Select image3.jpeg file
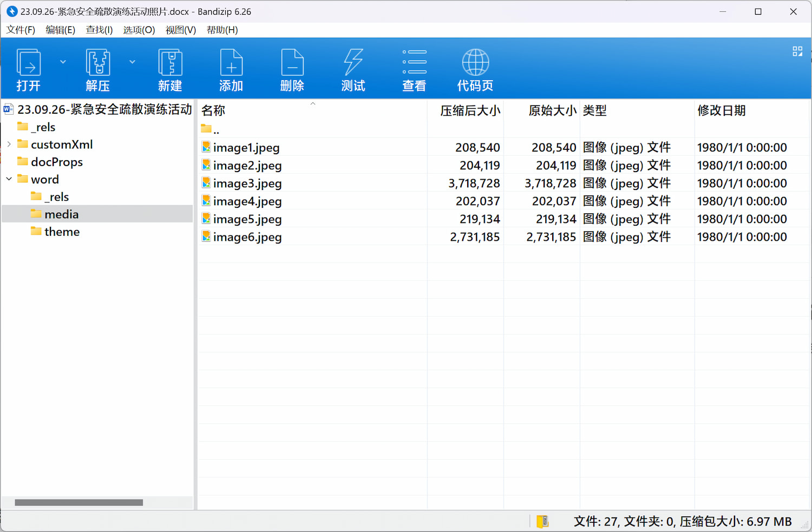This screenshot has width=812, height=532. coord(247,183)
